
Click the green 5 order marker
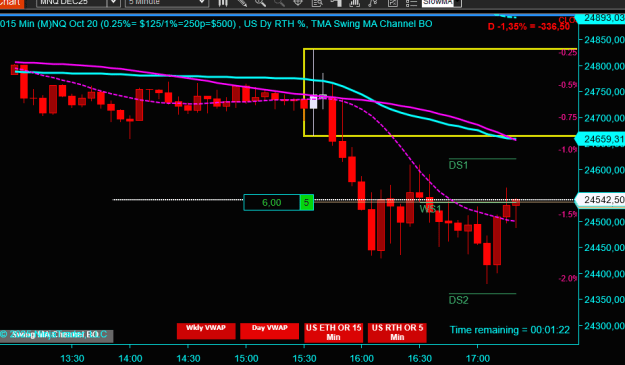click(307, 202)
